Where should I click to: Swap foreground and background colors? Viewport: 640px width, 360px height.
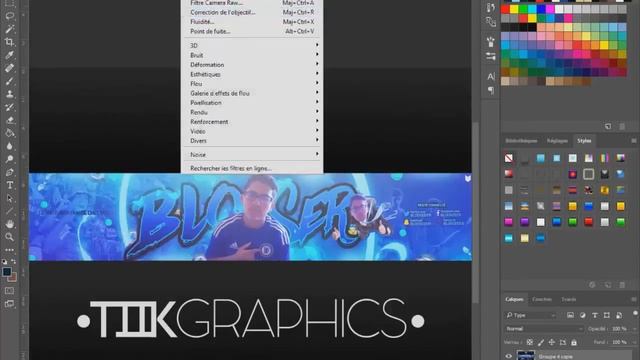point(13,261)
